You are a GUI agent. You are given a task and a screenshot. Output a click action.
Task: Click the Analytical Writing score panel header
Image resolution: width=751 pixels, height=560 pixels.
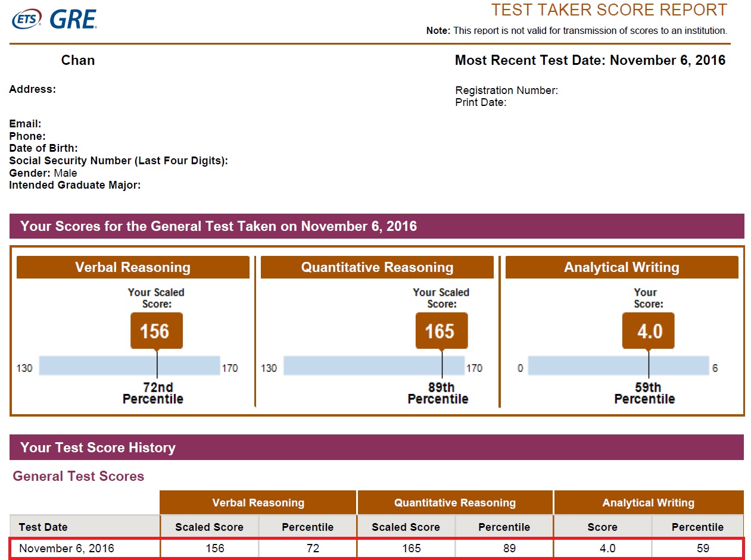(622, 267)
